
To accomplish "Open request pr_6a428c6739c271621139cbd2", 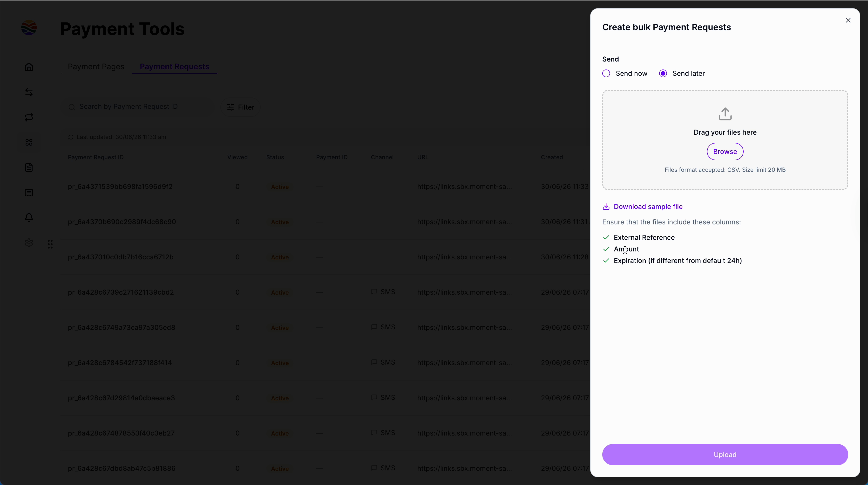I will (121, 292).
